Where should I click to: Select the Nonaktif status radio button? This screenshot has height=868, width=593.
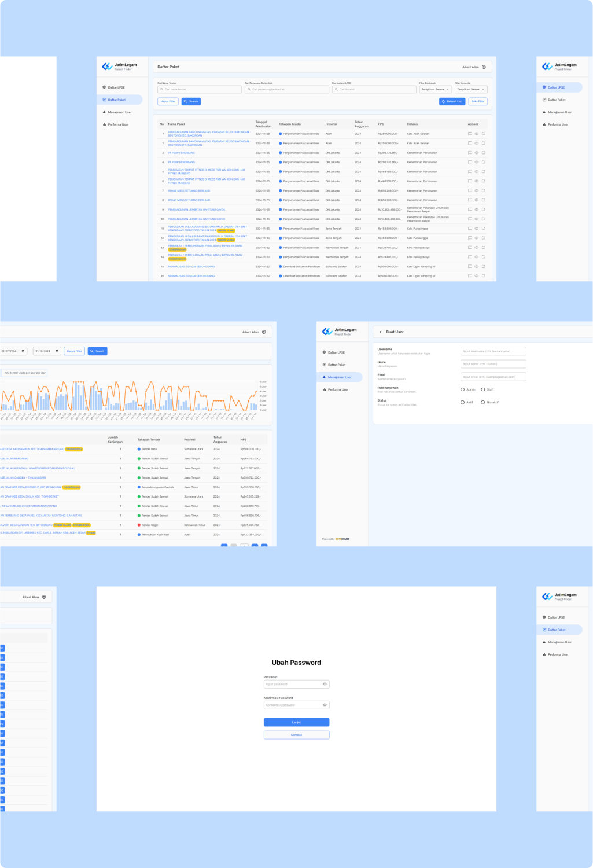tap(482, 402)
